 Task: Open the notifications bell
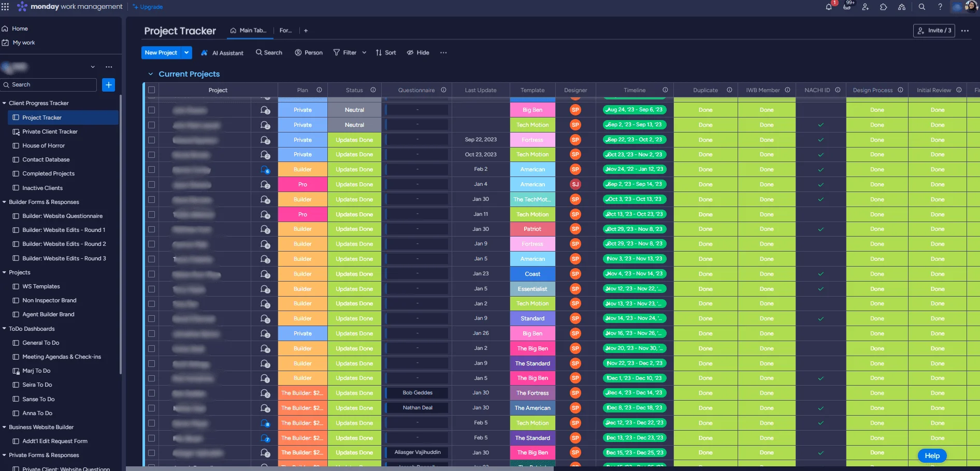point(828,7)
